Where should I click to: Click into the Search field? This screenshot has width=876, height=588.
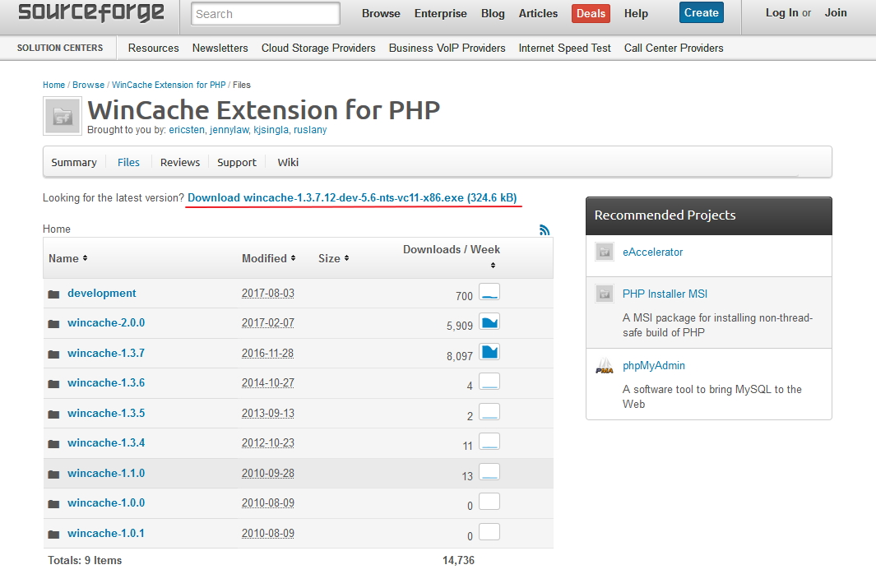[266, 14]
